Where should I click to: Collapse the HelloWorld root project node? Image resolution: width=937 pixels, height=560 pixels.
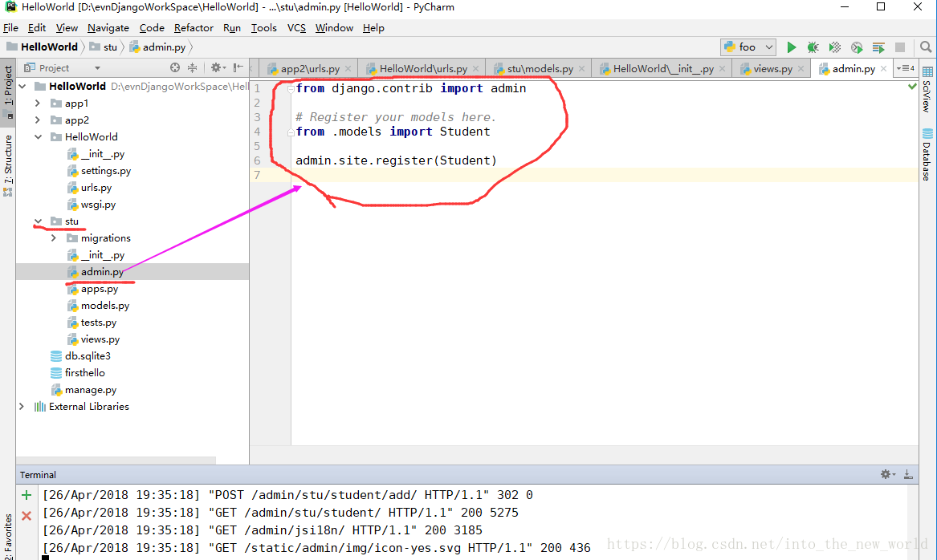[22, 87]
